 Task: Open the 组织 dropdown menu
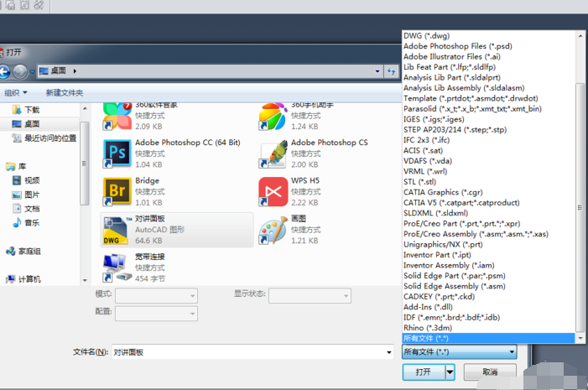pos(15,92)
